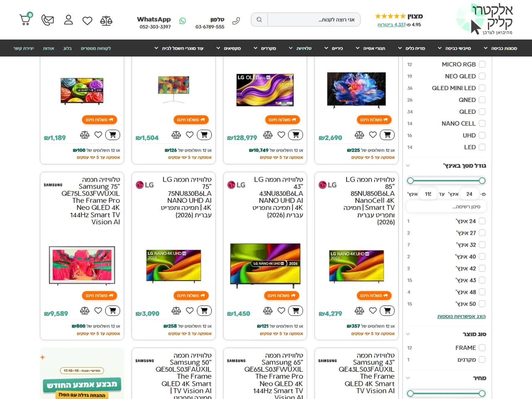The height and width of the screenshot is (399, 532).
Task: Click the price slider left handle
Action: [x=410, y=393]
